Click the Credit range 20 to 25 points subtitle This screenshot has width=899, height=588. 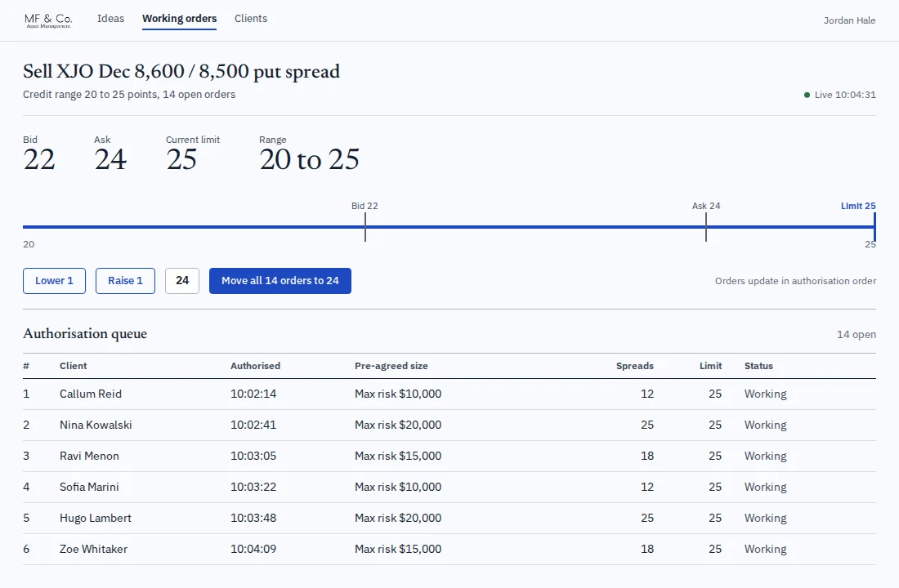tap(129, 95)
